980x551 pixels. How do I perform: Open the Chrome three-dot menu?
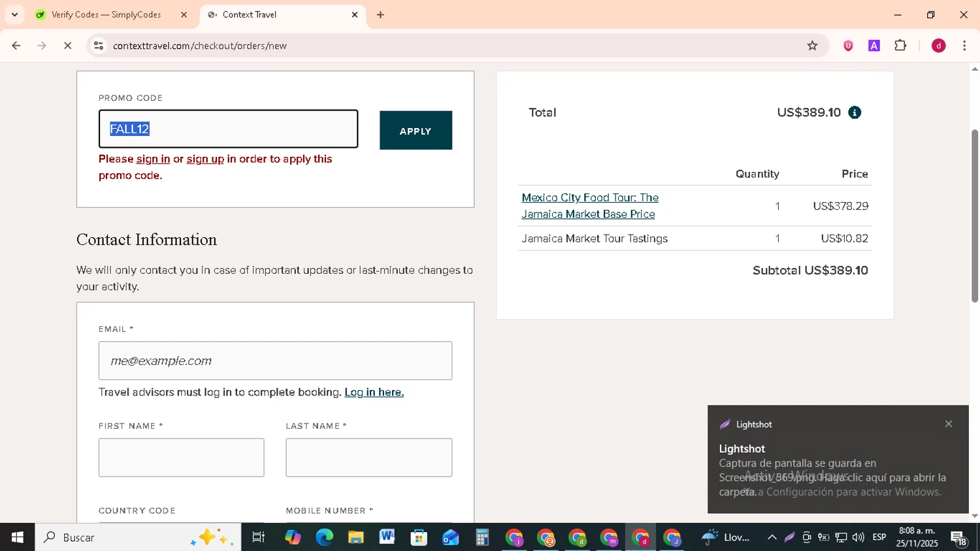click(x=964, y=46)
